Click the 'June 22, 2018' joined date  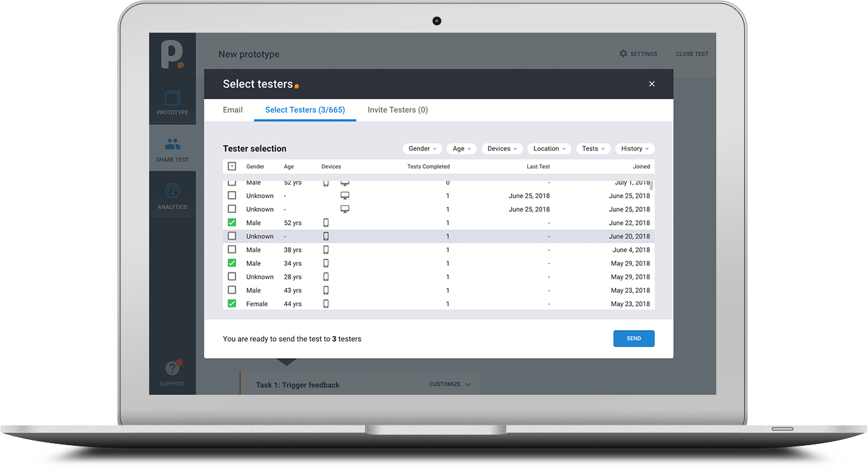[x=629, y=223]
